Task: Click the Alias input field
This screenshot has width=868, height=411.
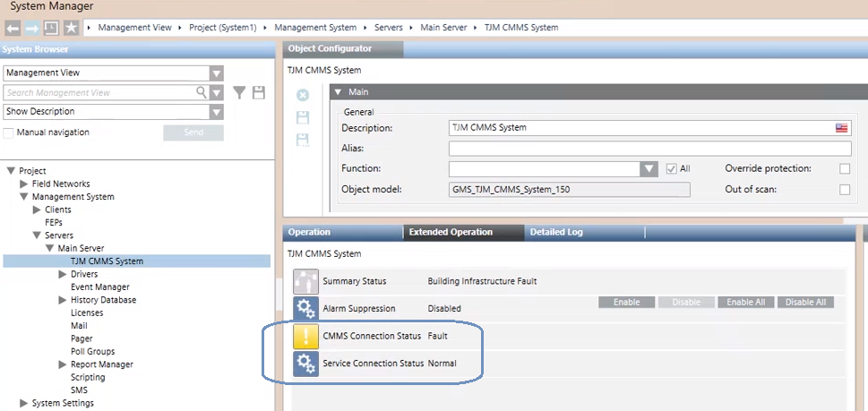Action: point(649,149)
